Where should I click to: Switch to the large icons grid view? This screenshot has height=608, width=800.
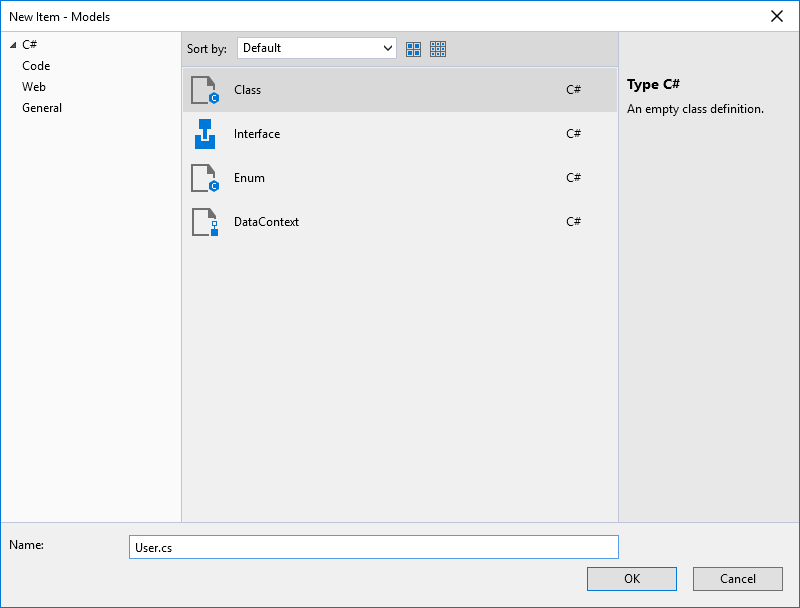pos(414,48)
